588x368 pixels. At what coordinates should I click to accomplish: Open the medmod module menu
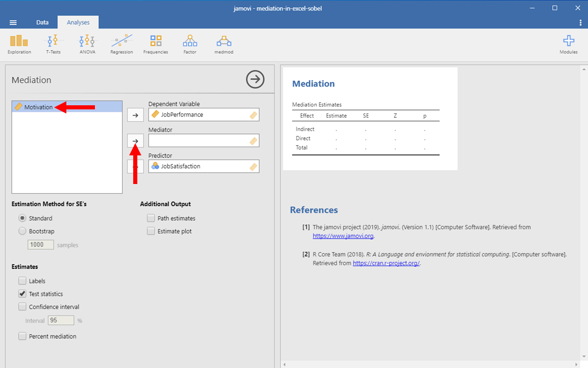pos(224,44)
